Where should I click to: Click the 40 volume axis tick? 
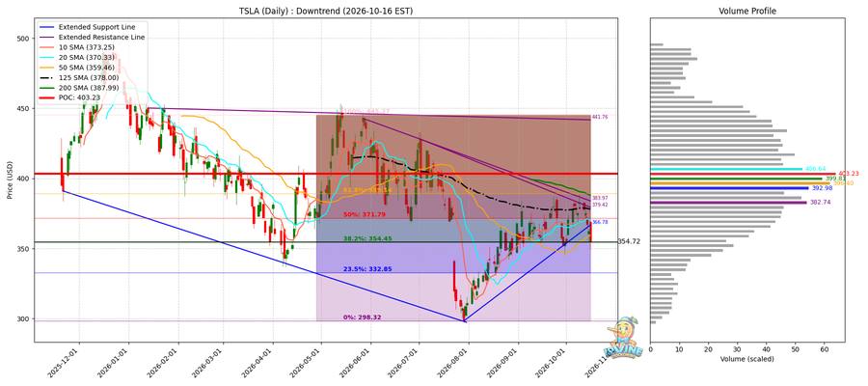coord(766,349)
